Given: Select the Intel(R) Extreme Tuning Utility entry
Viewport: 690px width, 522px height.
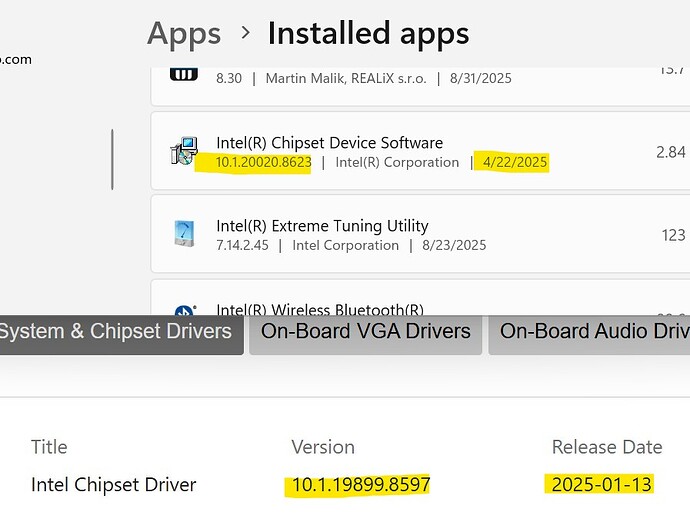Looking at the screenshot, I should tap(322, 226).
